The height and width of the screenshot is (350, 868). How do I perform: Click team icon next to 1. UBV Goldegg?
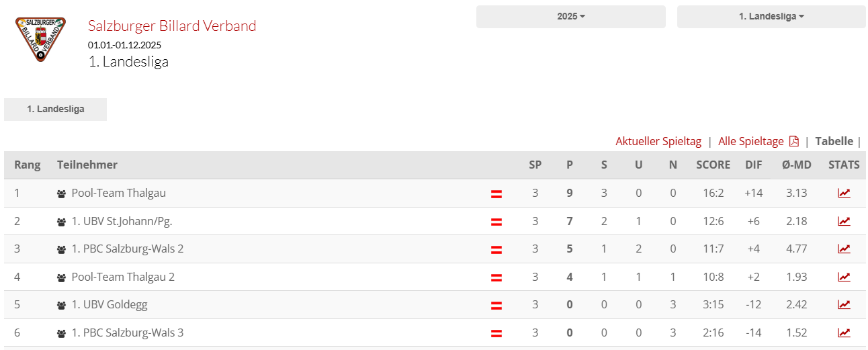[62, 305]
